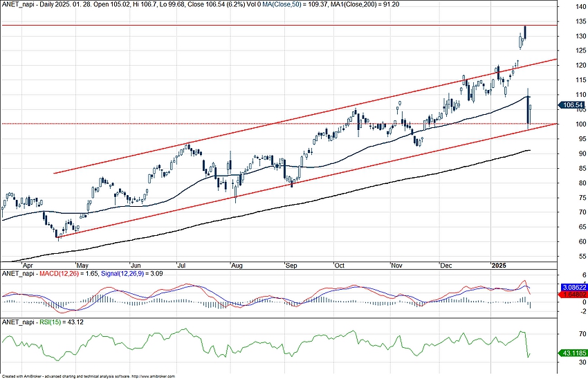Click the RSI axis label 30
This screenshot has width=588, height=379.
coord(582,362)
